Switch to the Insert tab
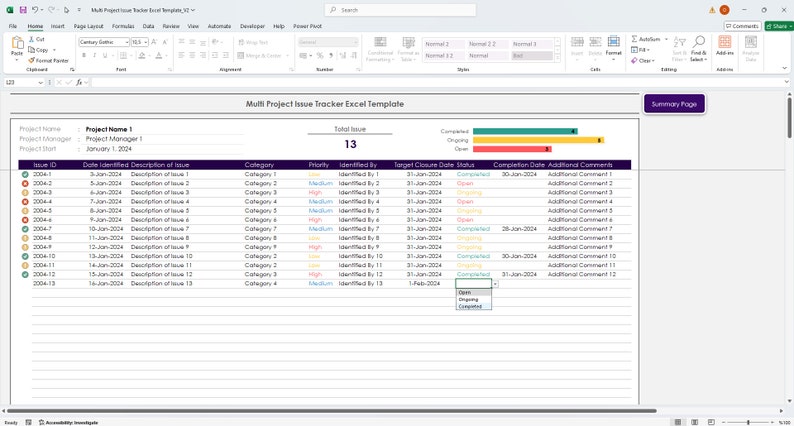This screenshot has height=426, width=794. (57, 26)
